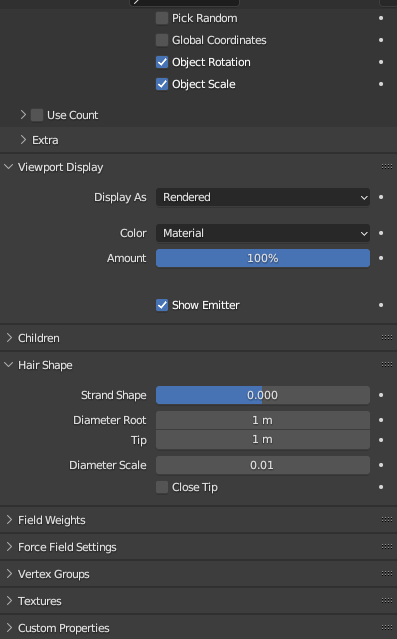Click the Children panel drag grip

click(x=387, y=337)
